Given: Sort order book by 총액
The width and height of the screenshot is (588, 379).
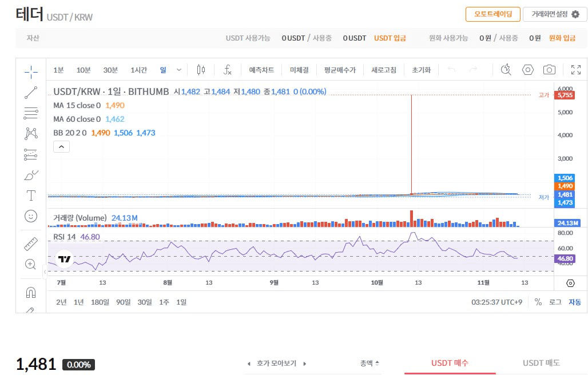Looking at the screenshot, I should coord(370,363).
